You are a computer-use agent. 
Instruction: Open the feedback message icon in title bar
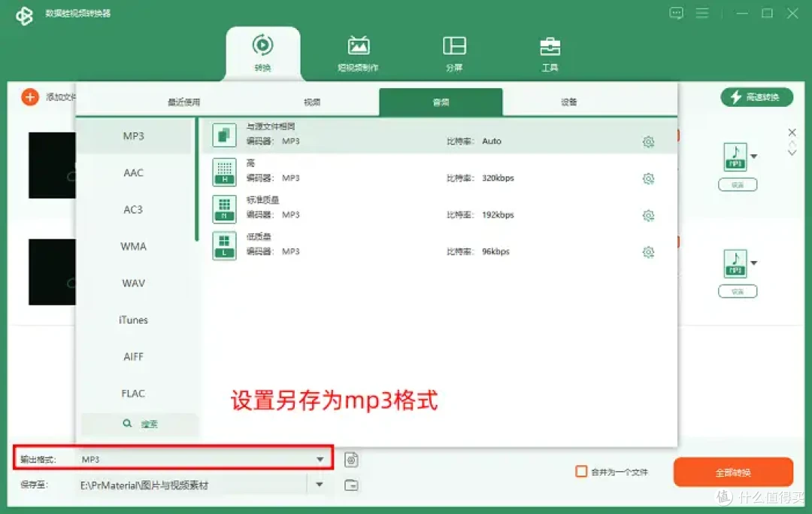[x=676, y=13]
